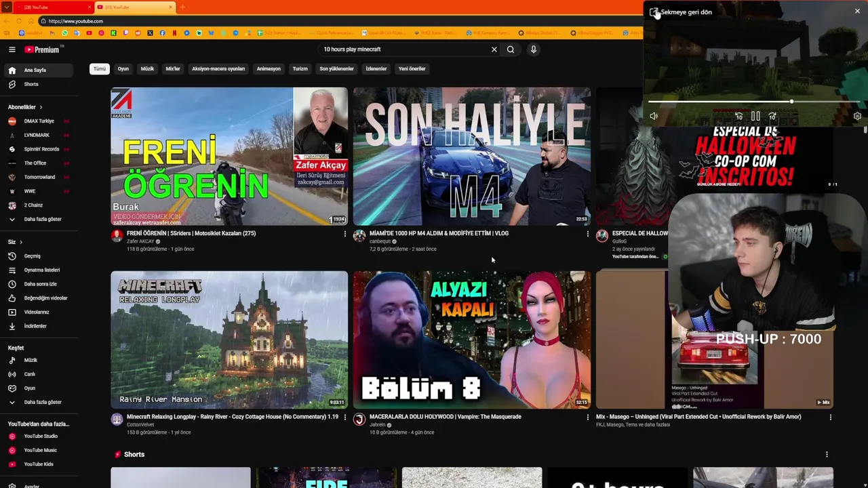Open the Netflix bookmark icon
Screen dimensions: 868x488
pyautogui.click(x=174, y=33)
